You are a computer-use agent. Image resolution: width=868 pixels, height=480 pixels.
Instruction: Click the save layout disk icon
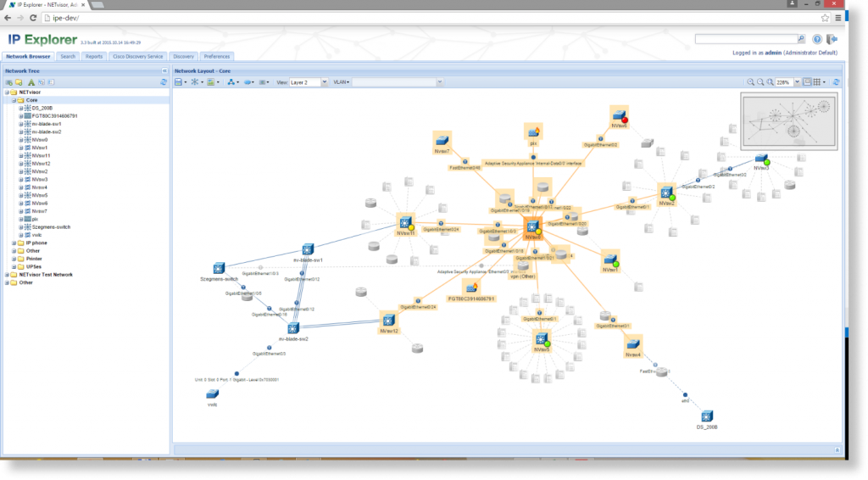pyautogui.click(x=179, y=82)
